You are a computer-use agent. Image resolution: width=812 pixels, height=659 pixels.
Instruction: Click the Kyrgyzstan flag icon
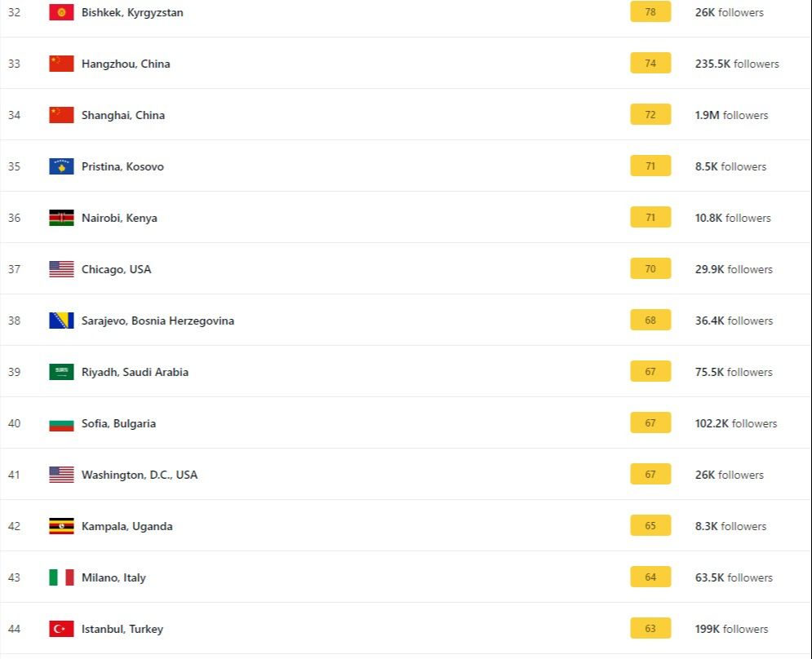point(61,12)
